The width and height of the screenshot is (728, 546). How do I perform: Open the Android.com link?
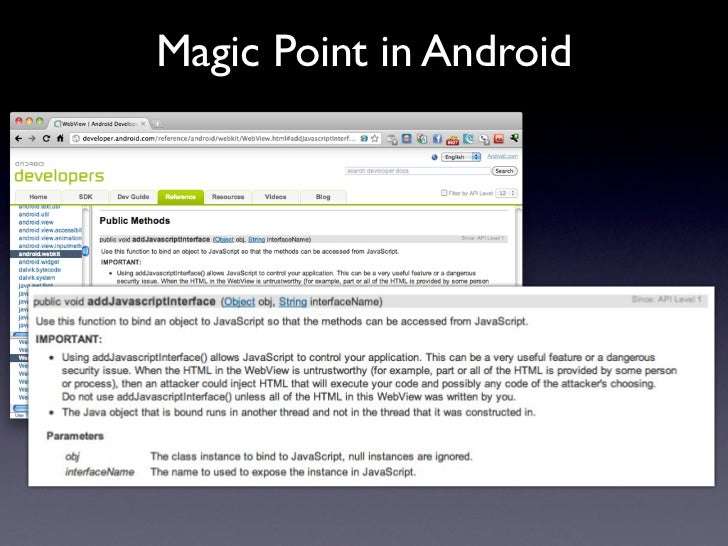[502, 156]
